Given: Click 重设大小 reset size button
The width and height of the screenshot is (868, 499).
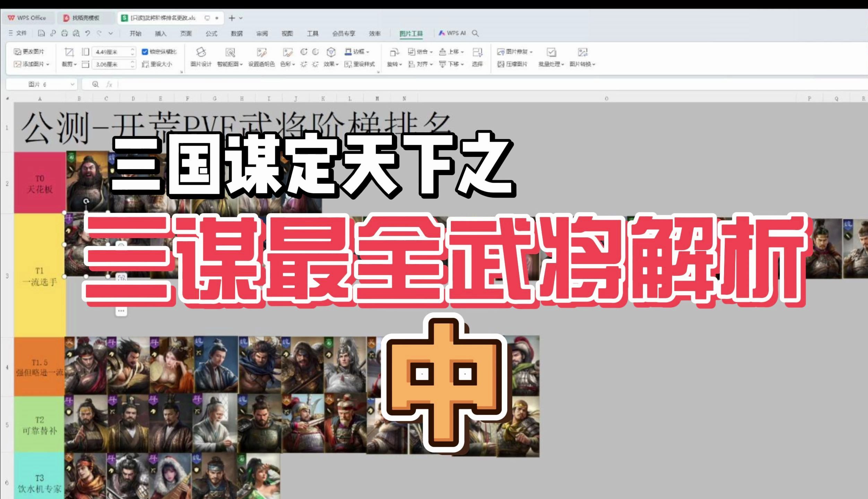Looking at the screenshot, I should coord(157,64).
